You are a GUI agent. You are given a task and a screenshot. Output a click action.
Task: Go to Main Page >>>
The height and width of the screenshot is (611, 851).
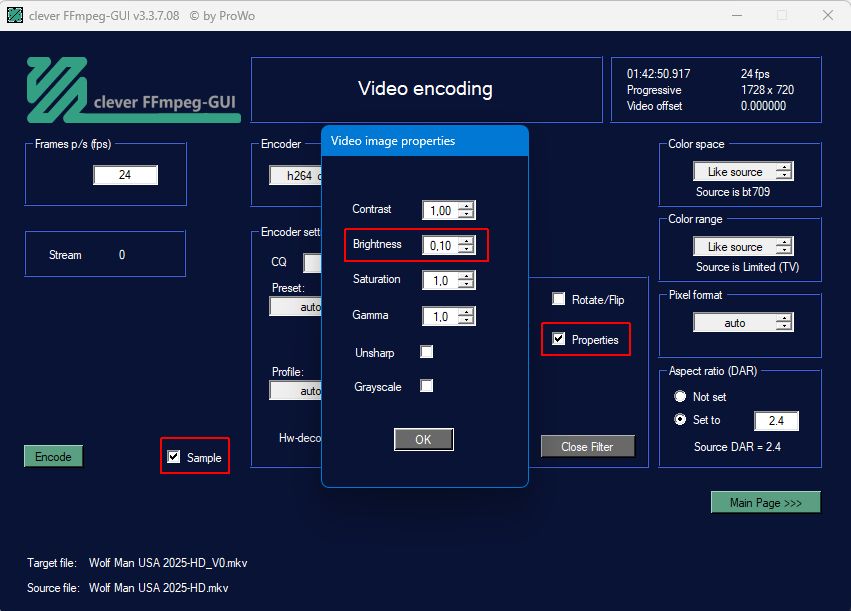[765, 502]
